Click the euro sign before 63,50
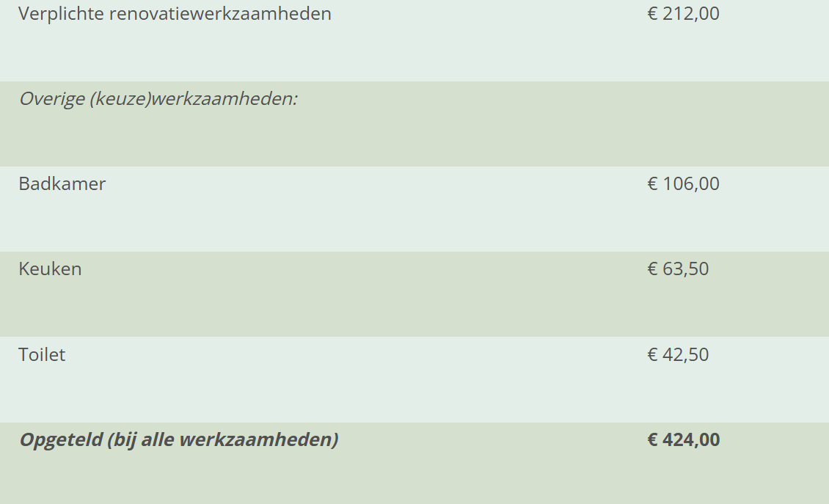 [653, 269]
